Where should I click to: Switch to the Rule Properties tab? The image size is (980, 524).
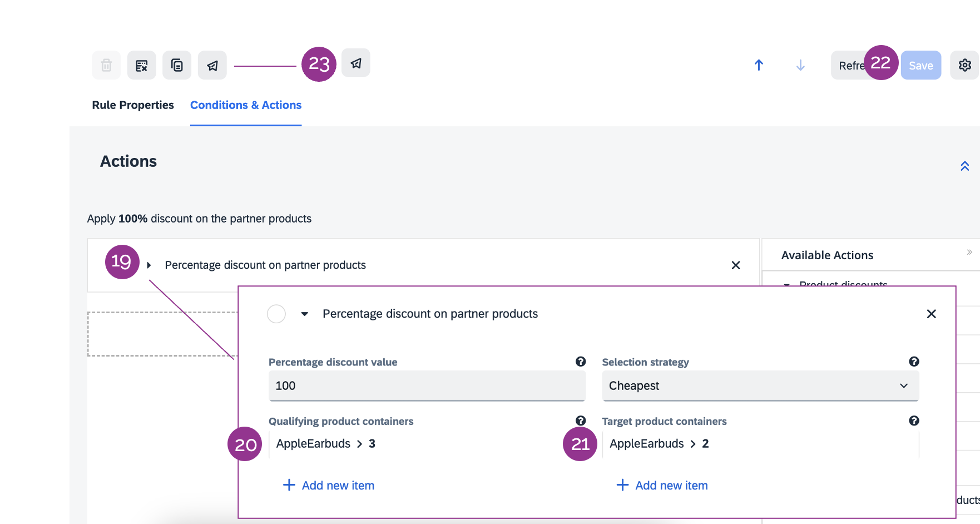(x=133, y=105)
